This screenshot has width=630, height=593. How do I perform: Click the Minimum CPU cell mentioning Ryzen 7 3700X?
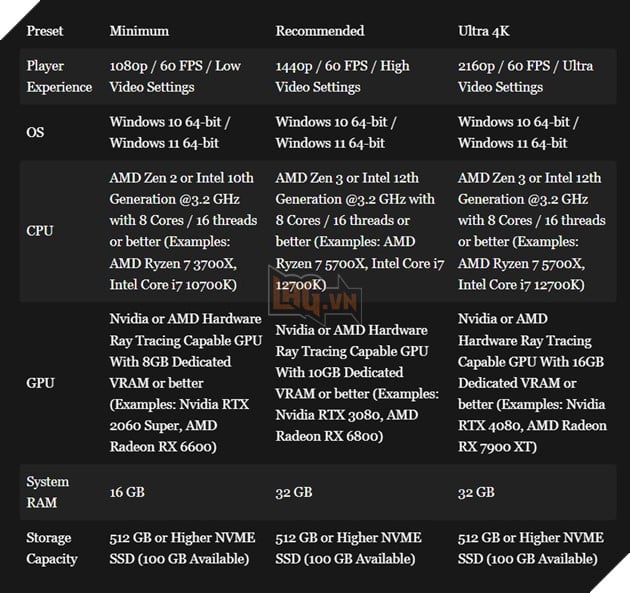pos(183,231)
